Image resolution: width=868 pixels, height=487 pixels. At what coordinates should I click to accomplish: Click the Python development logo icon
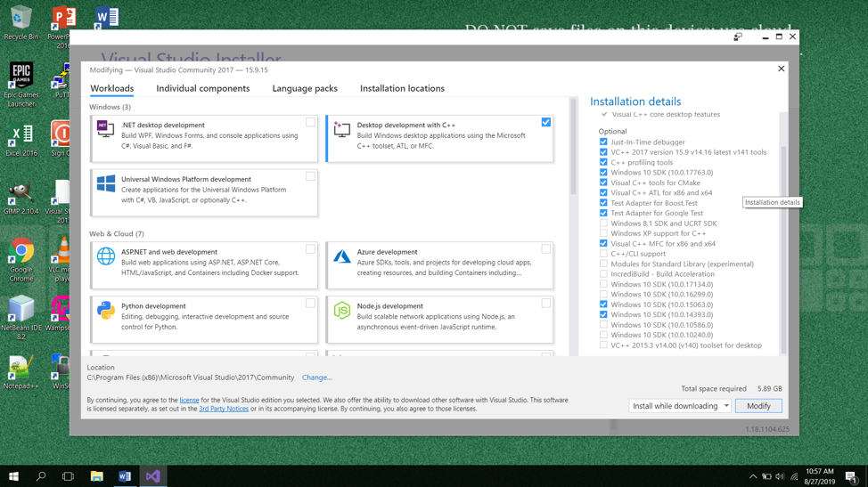point(106,310)
